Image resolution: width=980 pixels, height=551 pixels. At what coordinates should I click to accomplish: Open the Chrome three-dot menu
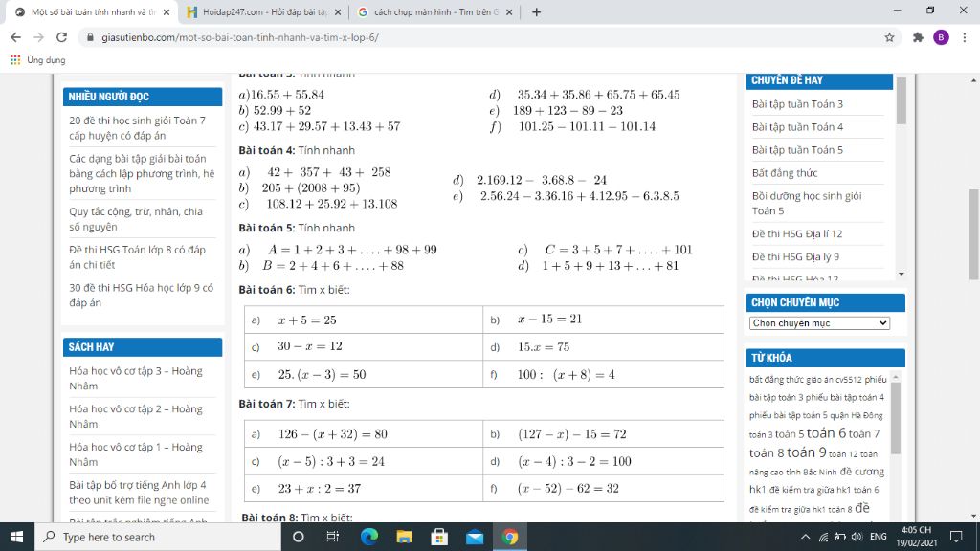click(x=965, y=37)
